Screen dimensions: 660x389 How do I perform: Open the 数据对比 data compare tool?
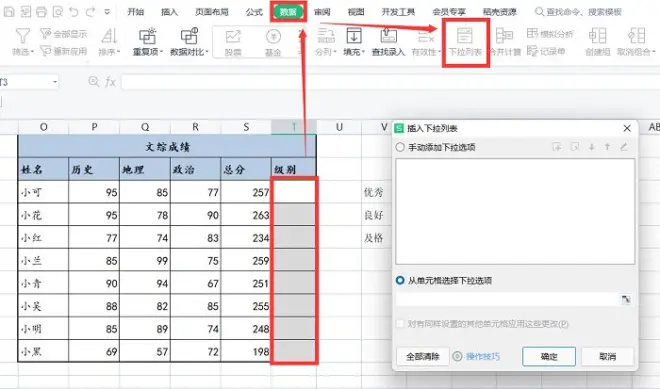189,42
